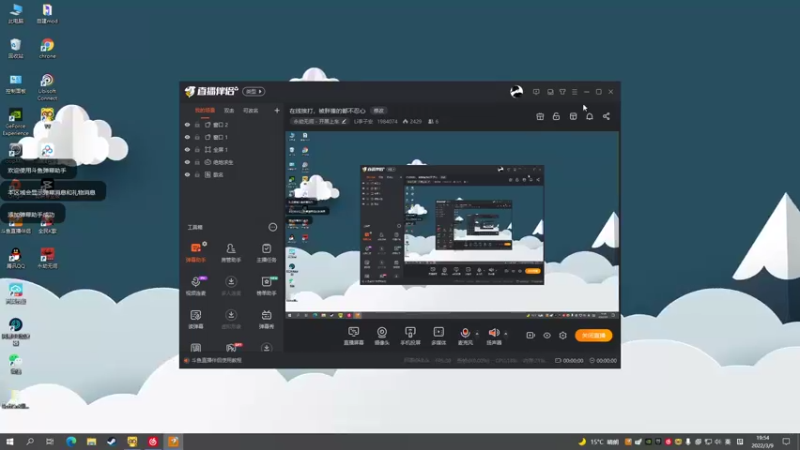Collapse the 工具箱 toolbox panel
Viewport: 800px width, 450px height.
tap(272, 227)
